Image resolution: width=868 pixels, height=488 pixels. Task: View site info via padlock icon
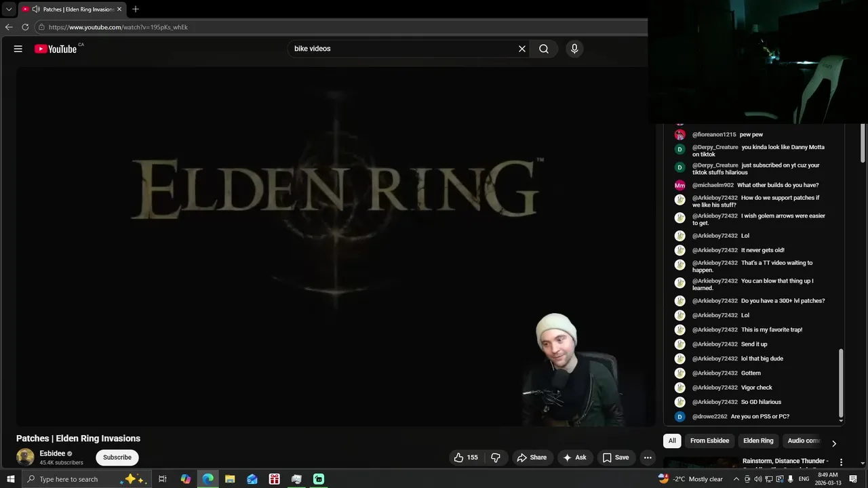[x=42, y=27]
